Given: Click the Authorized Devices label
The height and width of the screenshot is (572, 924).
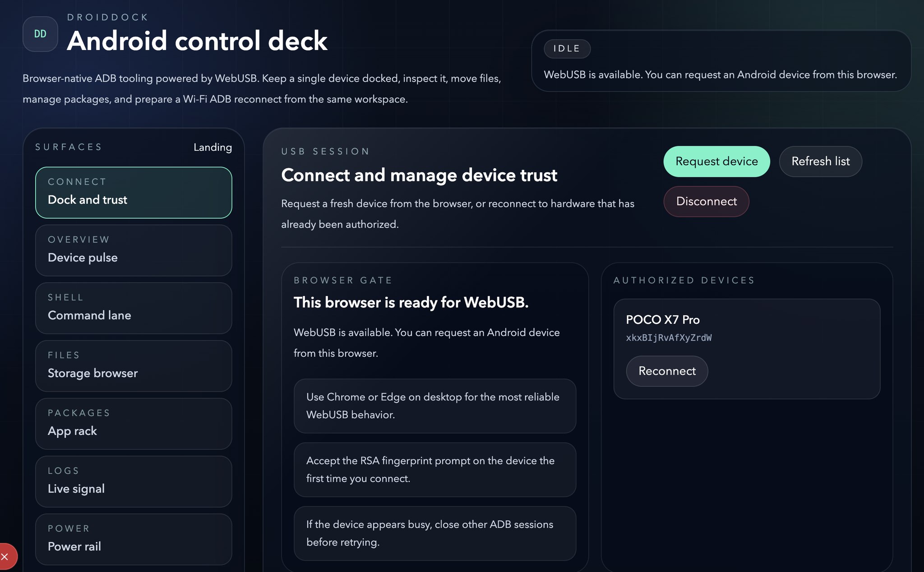Looking at the screenshot, I should (684, 280).
